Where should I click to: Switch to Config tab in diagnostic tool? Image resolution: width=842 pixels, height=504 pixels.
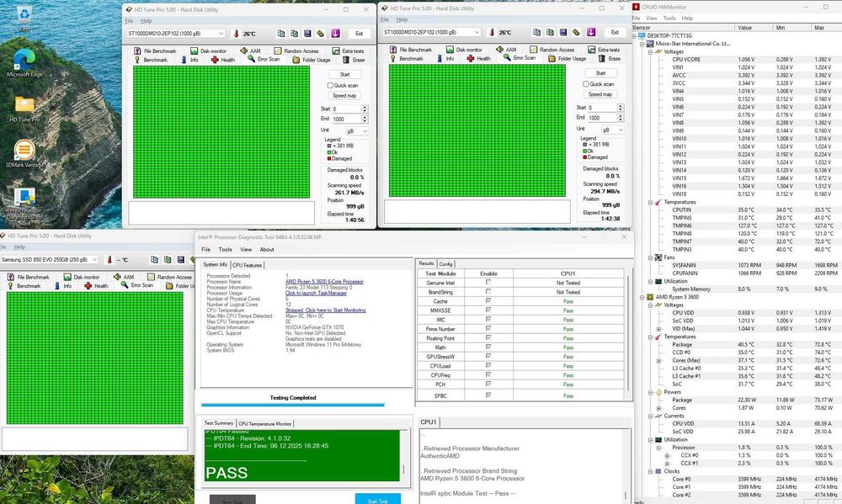[x=445, y=264]
